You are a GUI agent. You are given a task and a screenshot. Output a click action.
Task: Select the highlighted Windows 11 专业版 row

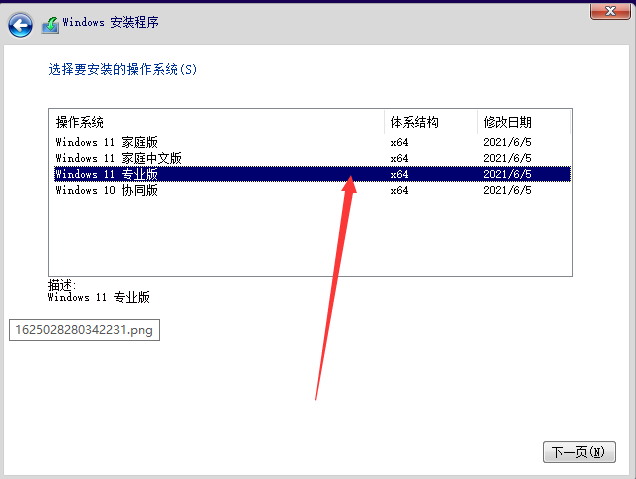tap(106, 174)
